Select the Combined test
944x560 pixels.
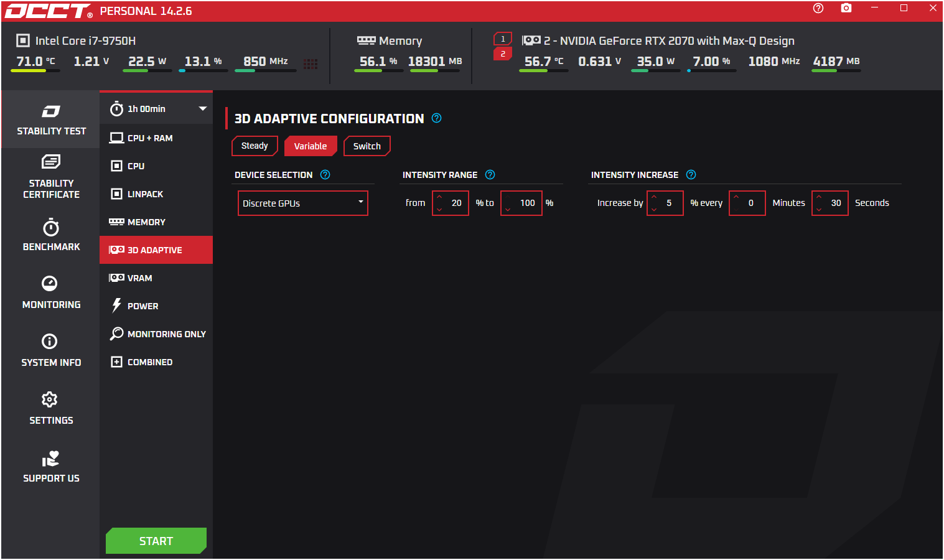(156, 362)
